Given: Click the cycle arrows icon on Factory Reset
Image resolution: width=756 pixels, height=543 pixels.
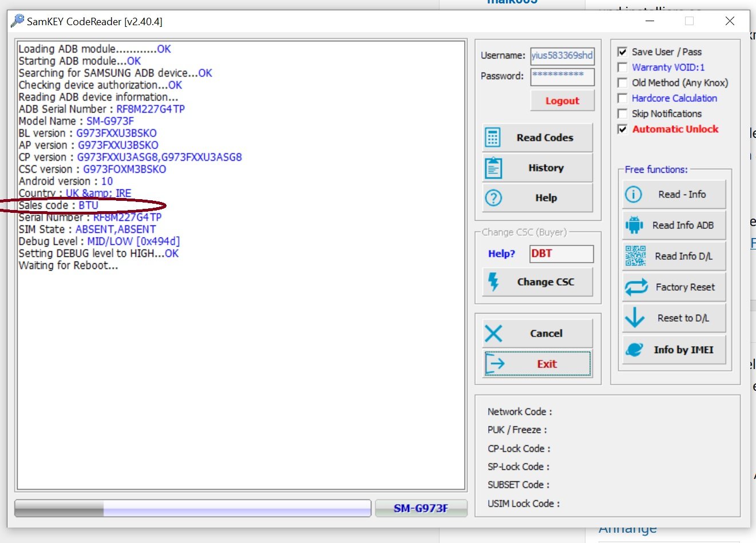Looking at the screenshot, I should pos(636,287).
